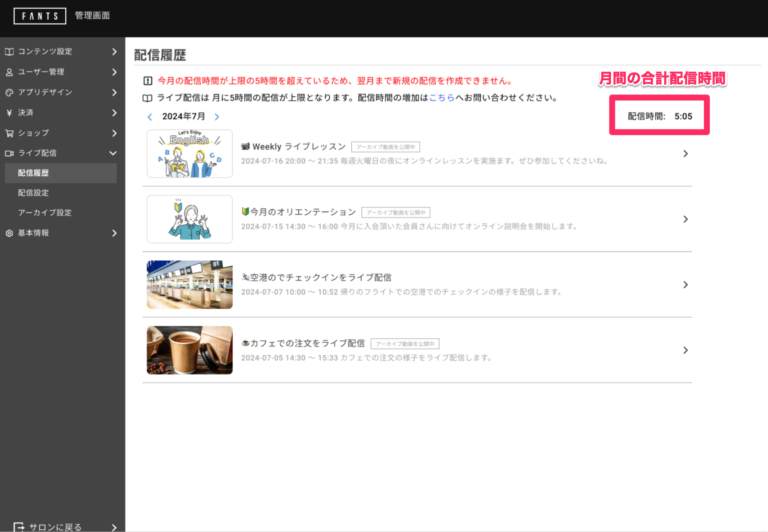Click the orientation woman illustration thumbnail
Image resolution: width=768 pixels, height=532 pixels.
[190, 219]
